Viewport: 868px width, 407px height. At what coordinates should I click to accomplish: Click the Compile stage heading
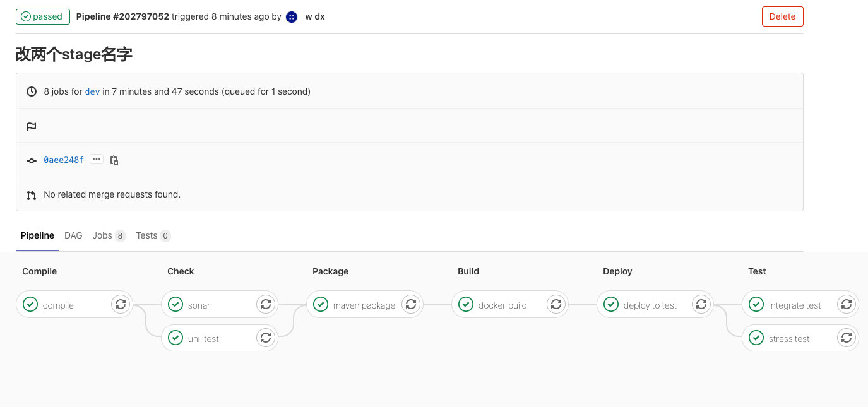pyautogui.click(x=39, y=271)
